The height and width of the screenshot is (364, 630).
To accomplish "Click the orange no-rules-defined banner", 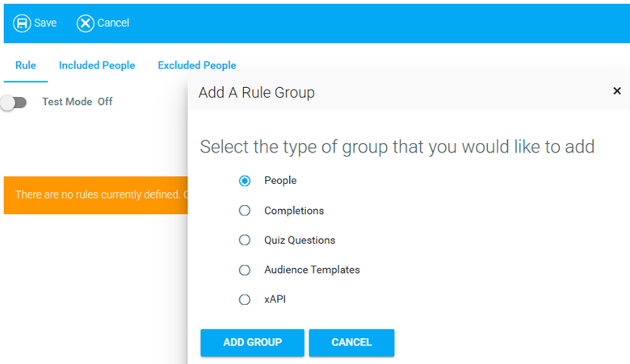I will (95, 195).
